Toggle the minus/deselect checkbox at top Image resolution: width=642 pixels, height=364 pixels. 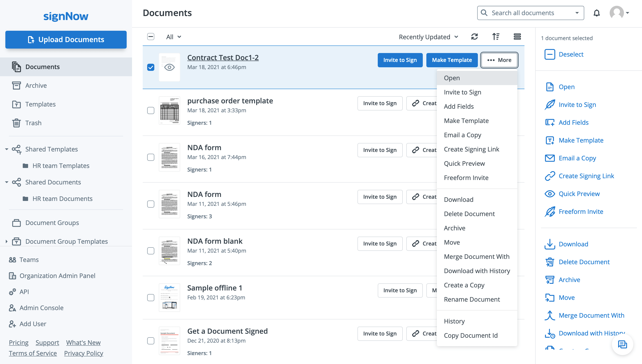point(151,37)
